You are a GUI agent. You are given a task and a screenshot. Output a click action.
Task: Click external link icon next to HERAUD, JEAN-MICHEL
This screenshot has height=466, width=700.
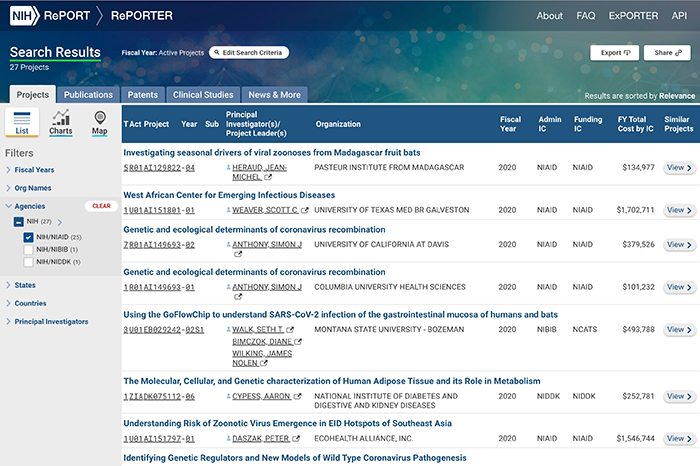[268, 177]
